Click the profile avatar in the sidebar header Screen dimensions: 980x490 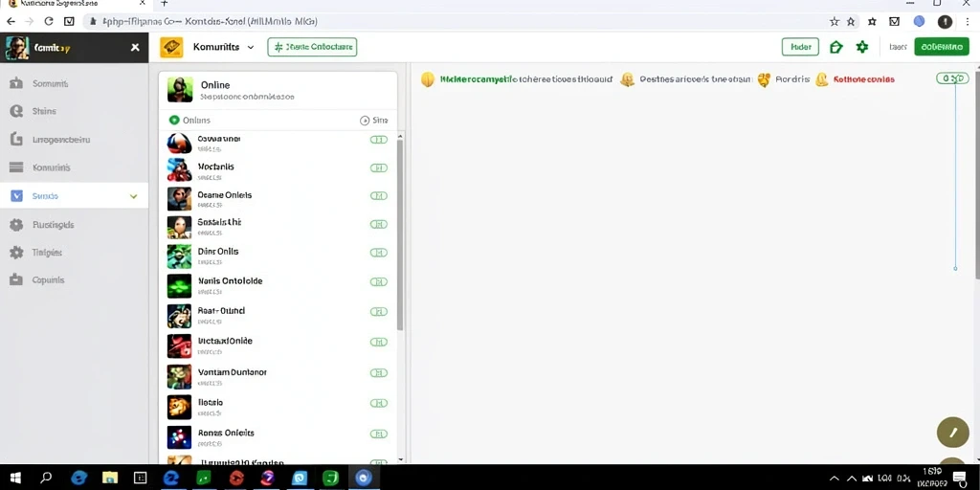coord(17,48)
